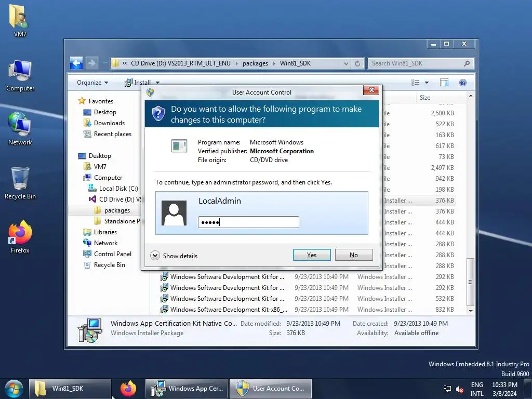
Task: Click the large installer icon in details pane
Action: pos(90,330)
